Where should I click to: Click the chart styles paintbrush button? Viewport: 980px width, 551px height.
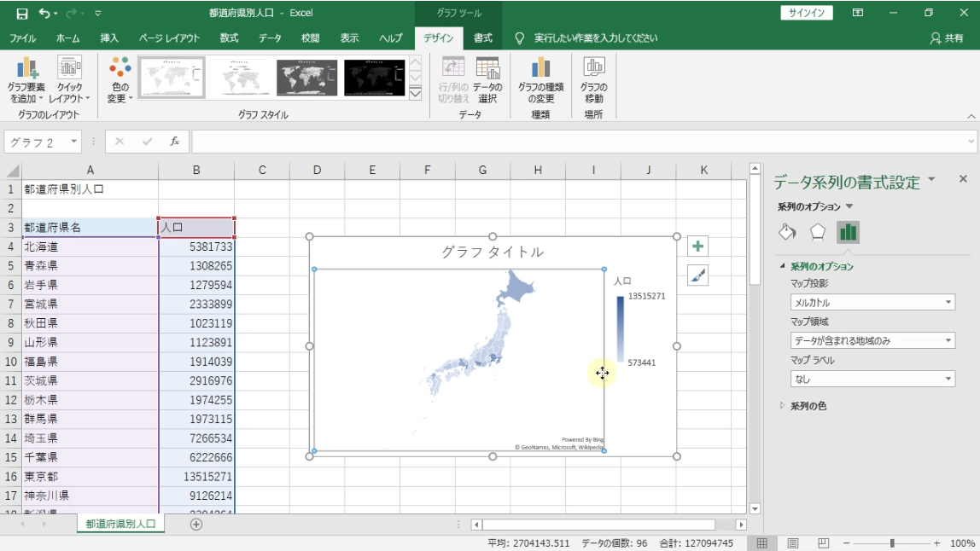(x=698, y=275)
